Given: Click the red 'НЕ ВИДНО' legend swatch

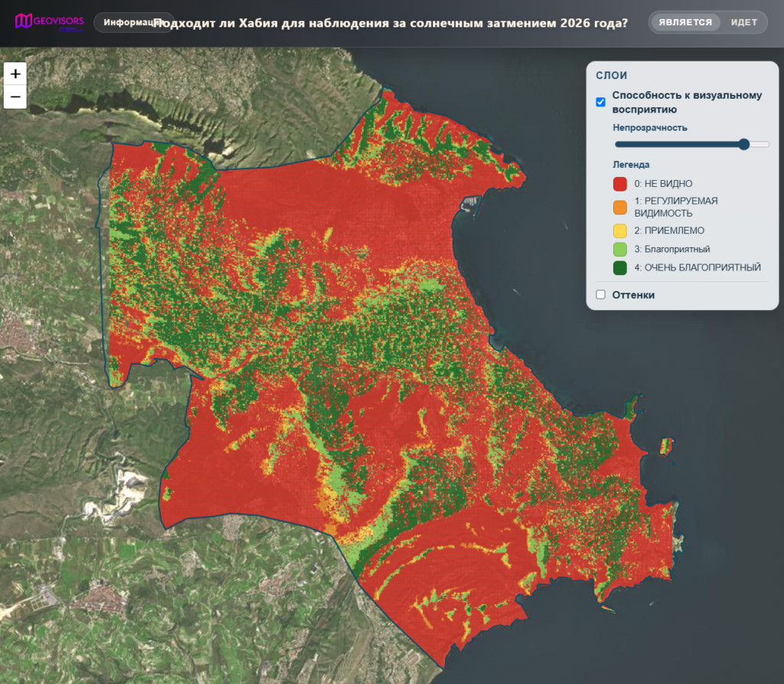Looking at the screenshot, I should point(620,184).
